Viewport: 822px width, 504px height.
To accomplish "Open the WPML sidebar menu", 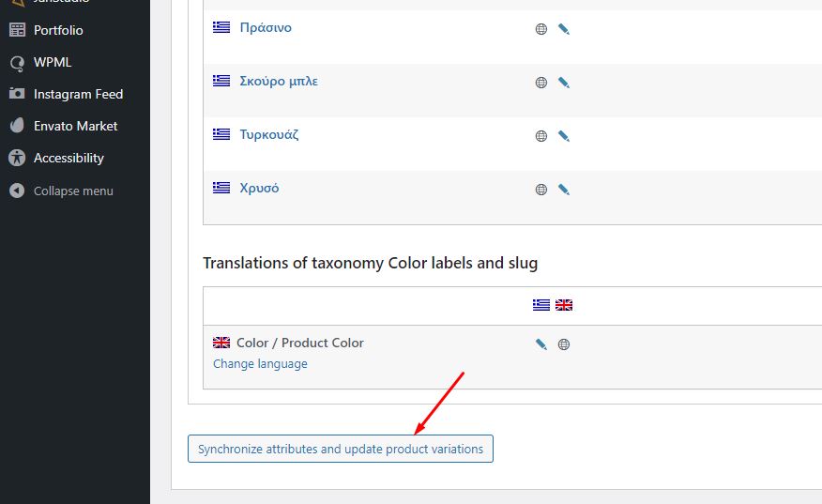I will pos(52,62).
